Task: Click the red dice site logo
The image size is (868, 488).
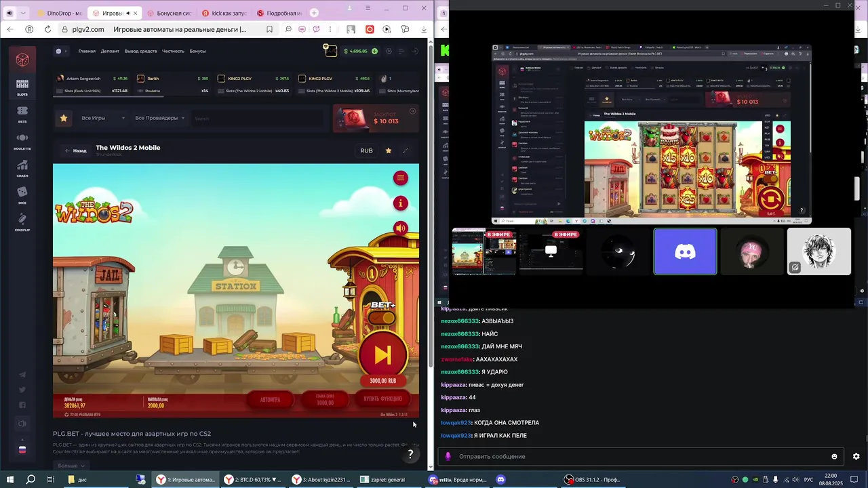Action: click(22, 59)
